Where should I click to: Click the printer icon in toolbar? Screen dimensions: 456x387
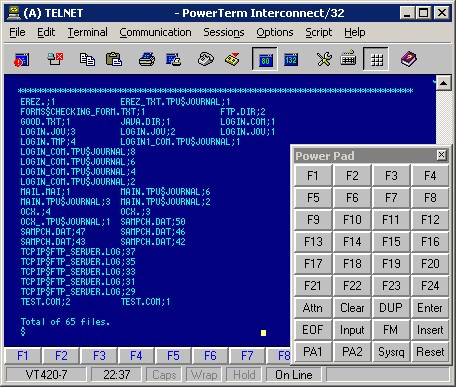pos(147,60)
